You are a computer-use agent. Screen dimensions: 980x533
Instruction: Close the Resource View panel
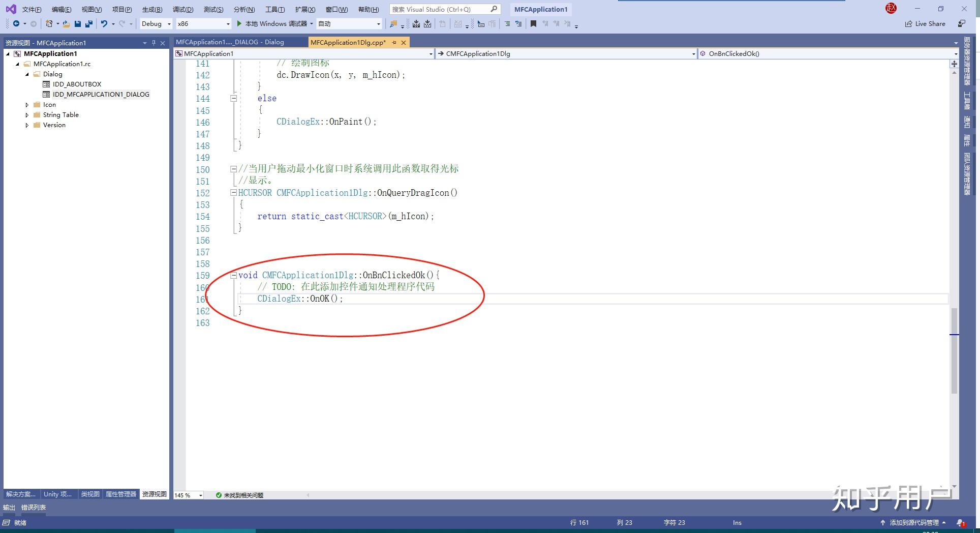coord(163,43)
